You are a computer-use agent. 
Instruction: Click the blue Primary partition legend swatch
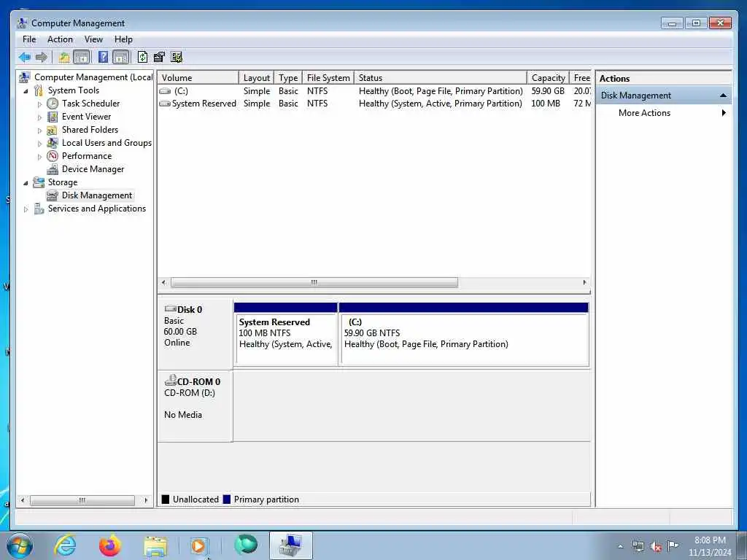(227, 499)
